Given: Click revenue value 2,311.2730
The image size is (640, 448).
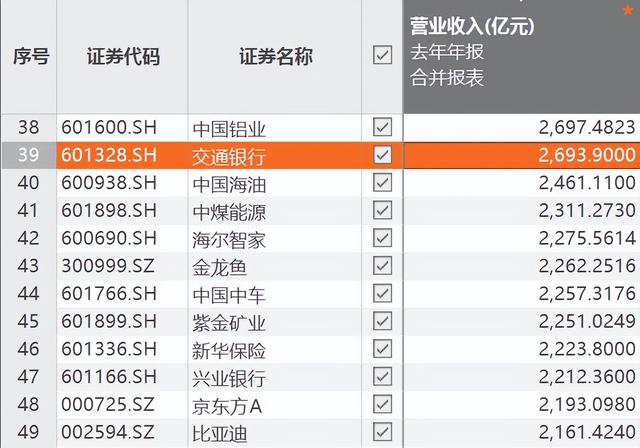Looking at the screenshot, I should 587,211.
